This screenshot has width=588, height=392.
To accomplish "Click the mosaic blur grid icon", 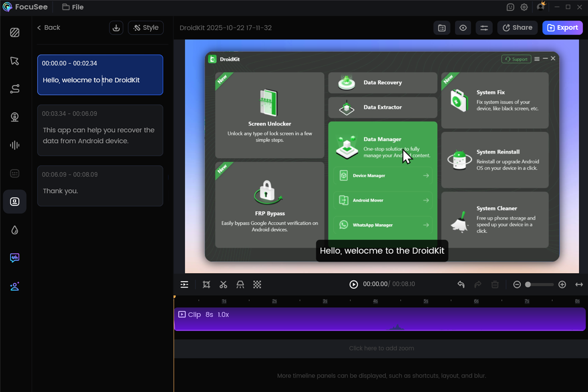I will (257, 285).
